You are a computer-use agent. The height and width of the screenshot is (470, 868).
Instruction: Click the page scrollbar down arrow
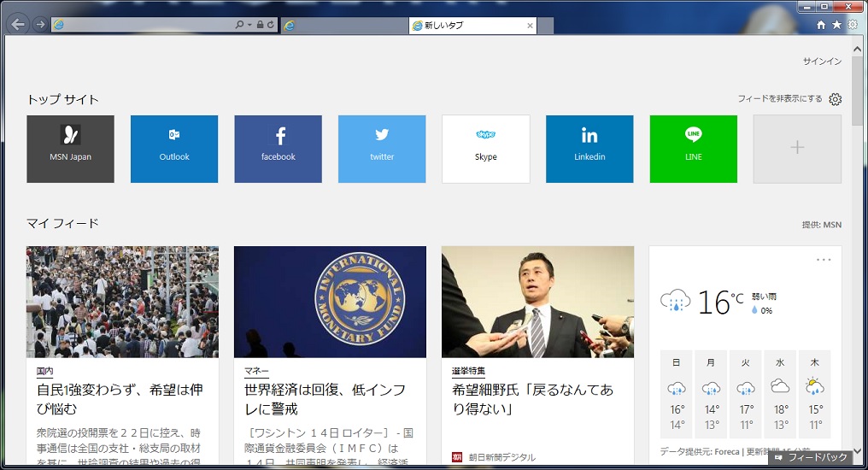pos(857,452)
